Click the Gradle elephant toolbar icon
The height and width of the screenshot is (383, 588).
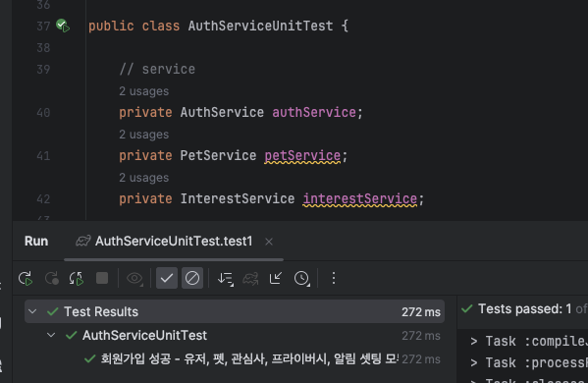click(x=250, y=278)
